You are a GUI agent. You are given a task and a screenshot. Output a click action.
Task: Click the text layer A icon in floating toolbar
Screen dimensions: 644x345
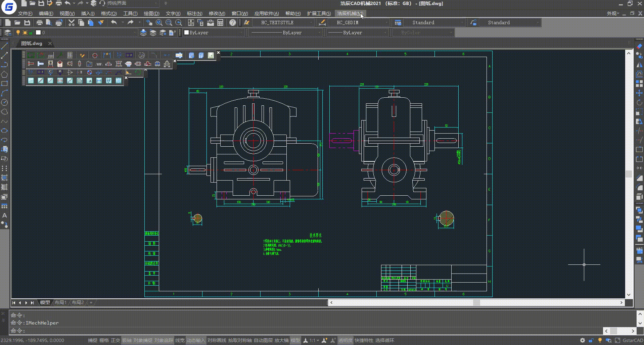89,81
